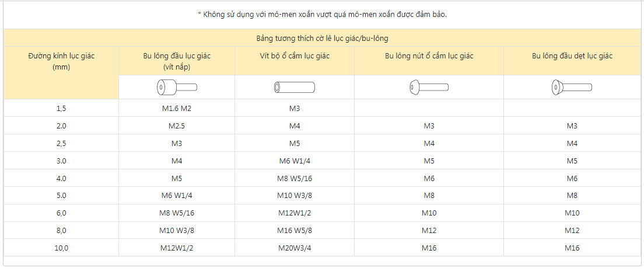Click the flat head hex bolt icon
644x271 pixels.
[x=572, y=88]
